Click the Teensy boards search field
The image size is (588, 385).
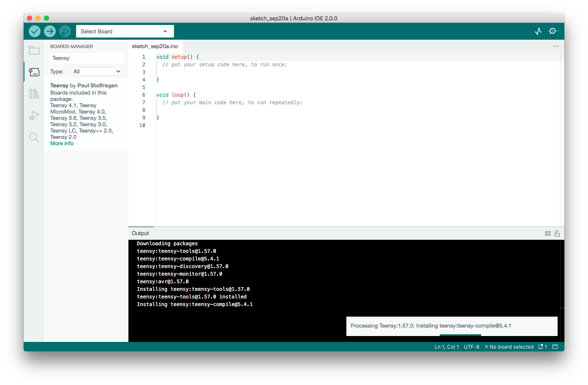tap(87, 58)
